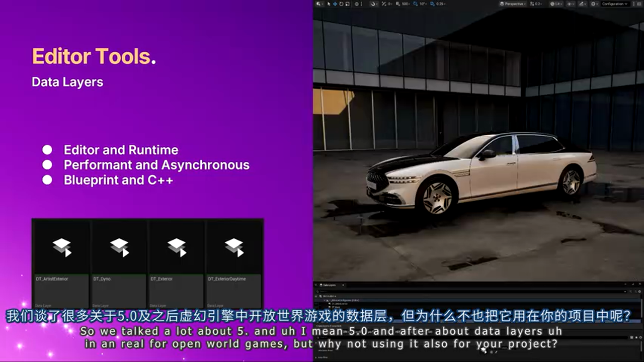Close the Data Layers tab
644x362 pixels.
[344, 285]
